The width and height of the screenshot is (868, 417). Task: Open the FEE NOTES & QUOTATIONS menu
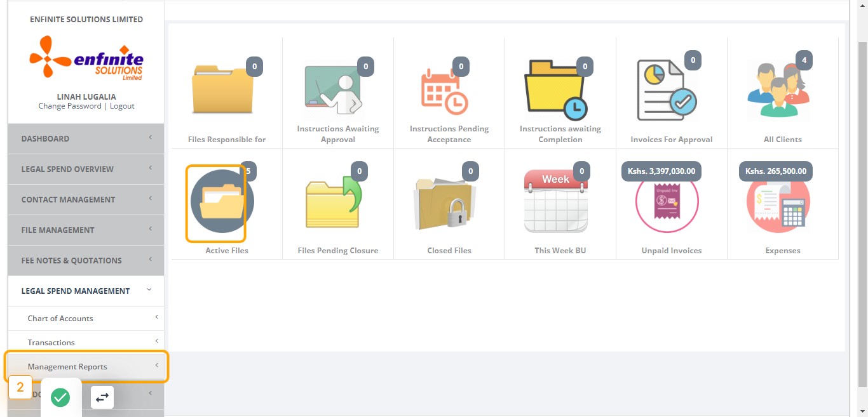[86, 260]
